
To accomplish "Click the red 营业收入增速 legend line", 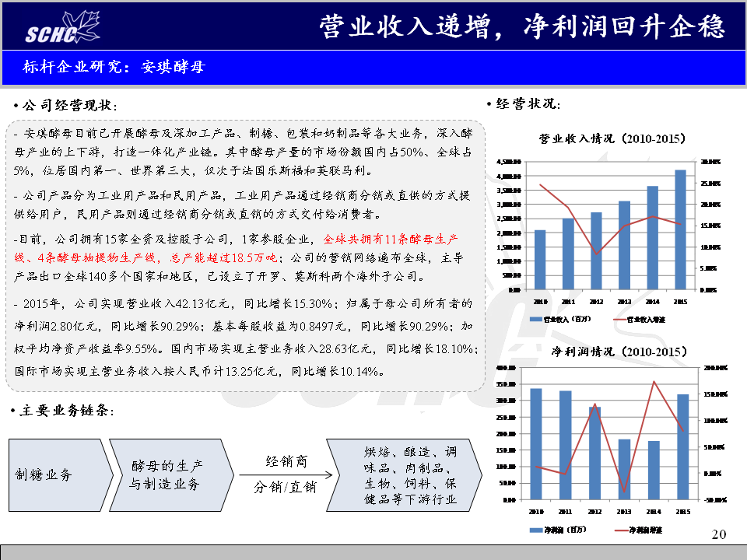I will (x=620, y=320).
